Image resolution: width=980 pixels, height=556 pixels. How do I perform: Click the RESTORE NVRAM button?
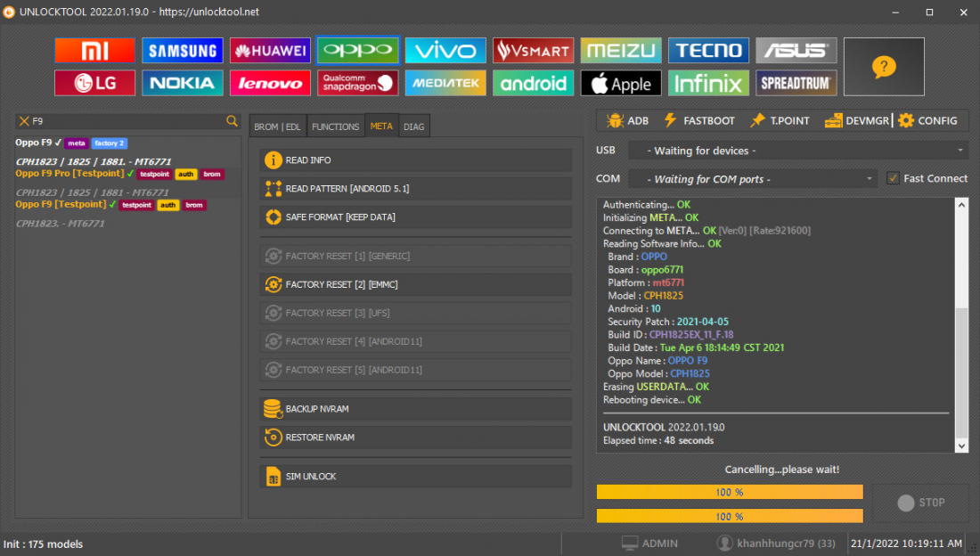pyautogui.click(x=416, y=437)
